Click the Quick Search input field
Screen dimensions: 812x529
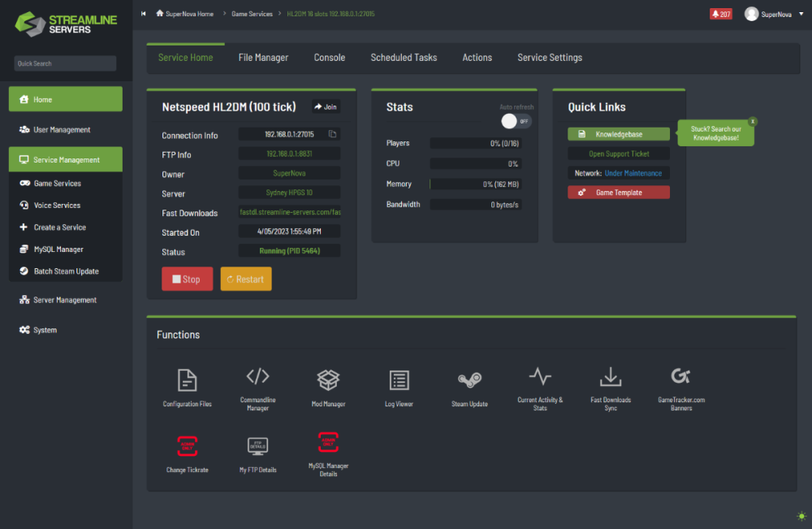click(65, 63)
